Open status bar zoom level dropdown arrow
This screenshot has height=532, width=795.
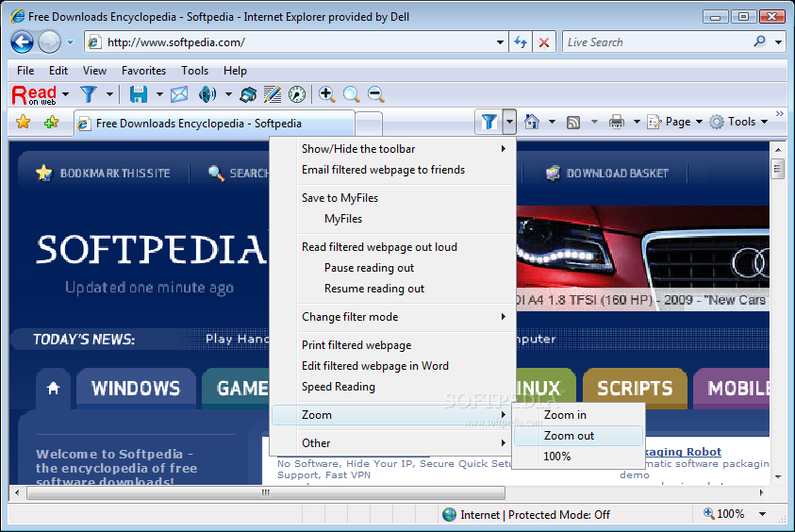tap(763, 514)
